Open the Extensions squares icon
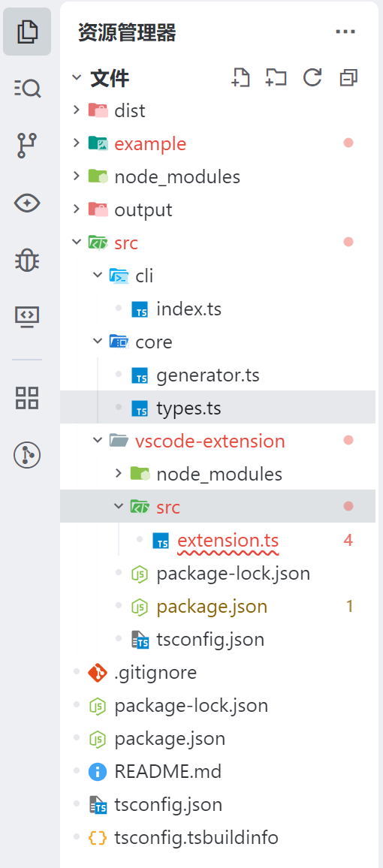This screenshot has width=383, height=868. coord(27,397)
